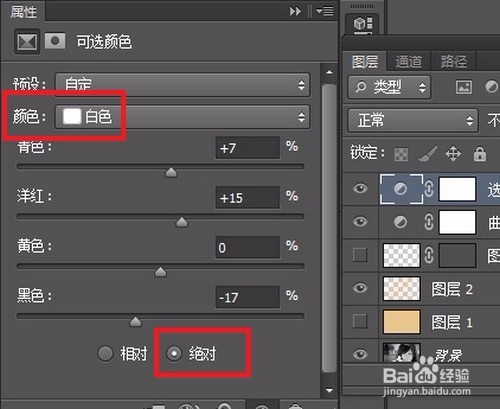Screen dimensions: 500x409
Task: Click the hidden layer's transparent thumbnail
Action: [402, 255]
